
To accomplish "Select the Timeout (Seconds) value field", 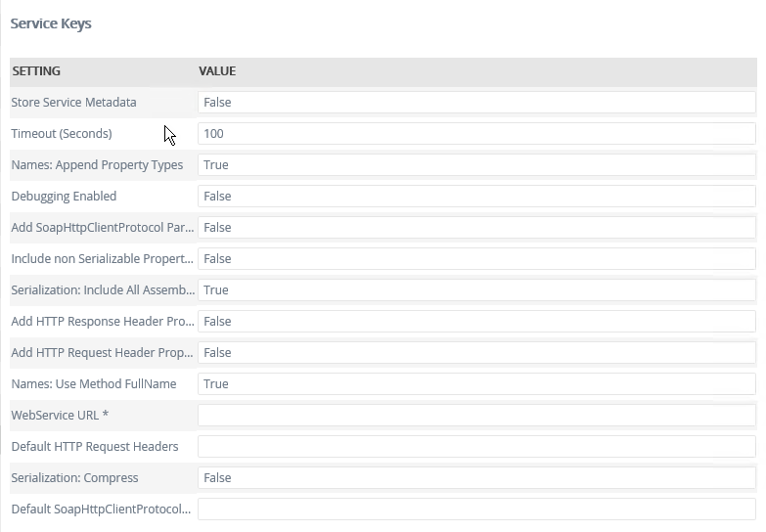I will click(476, 134).
